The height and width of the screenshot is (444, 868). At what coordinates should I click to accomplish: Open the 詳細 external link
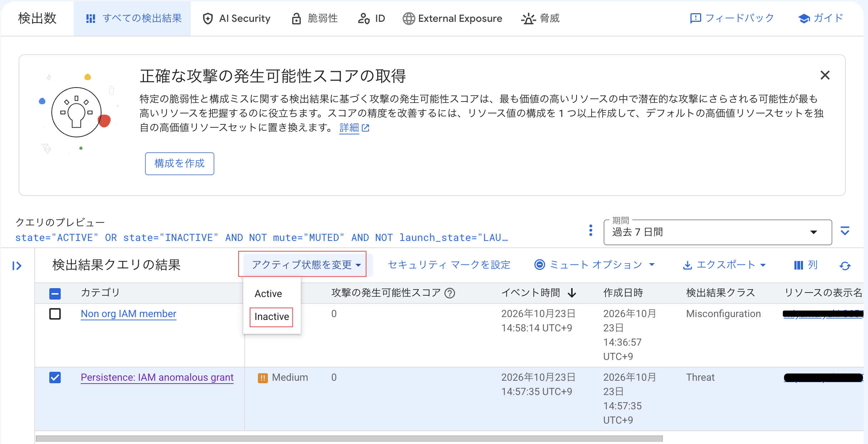(354, 128)
